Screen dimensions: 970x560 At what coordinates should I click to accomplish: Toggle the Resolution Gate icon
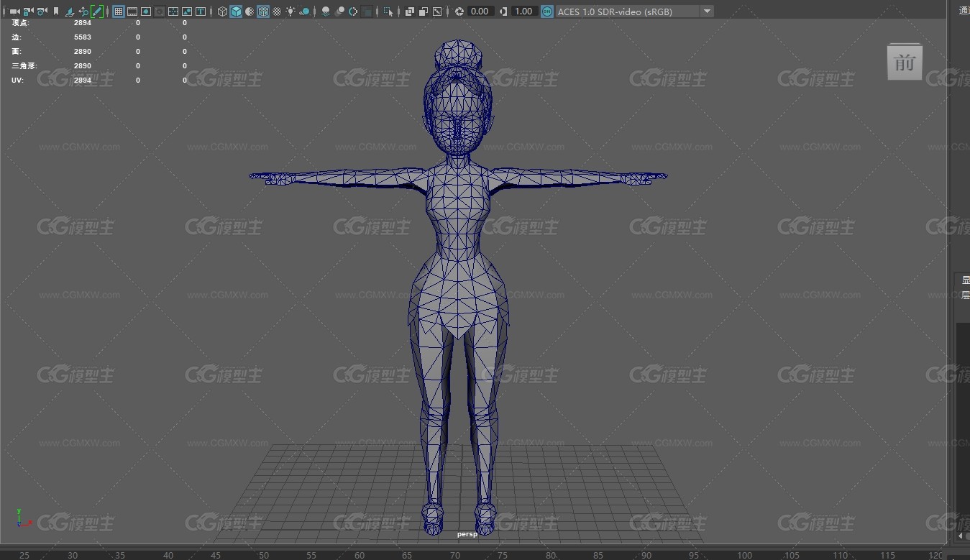146,12
